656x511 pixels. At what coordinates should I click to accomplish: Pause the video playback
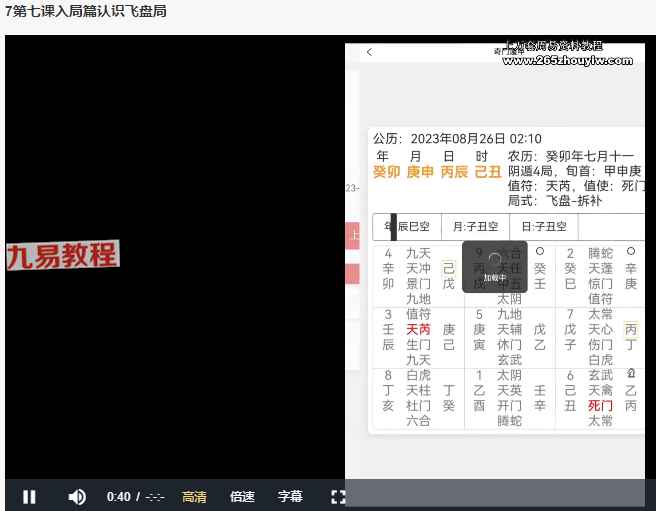(29, 496)
